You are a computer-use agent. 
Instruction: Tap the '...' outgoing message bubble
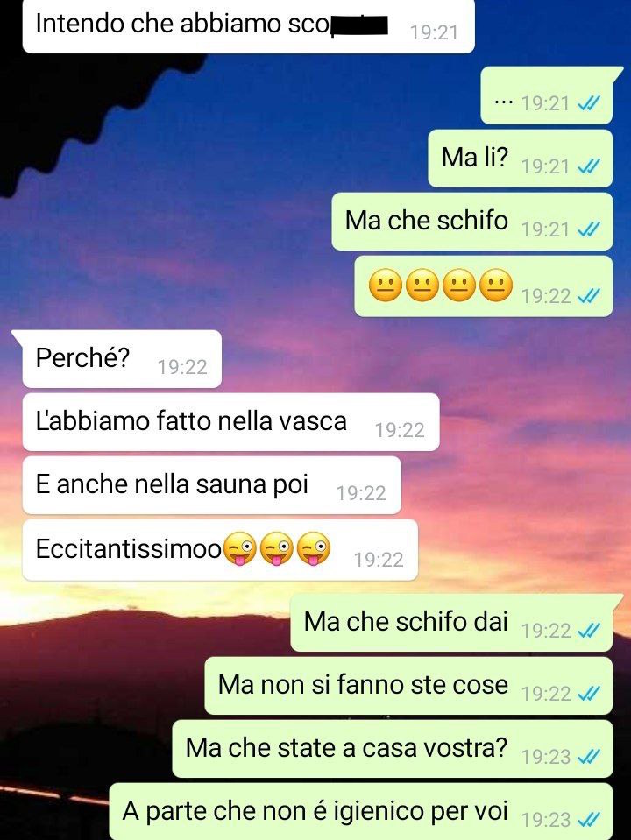[547, 95]
